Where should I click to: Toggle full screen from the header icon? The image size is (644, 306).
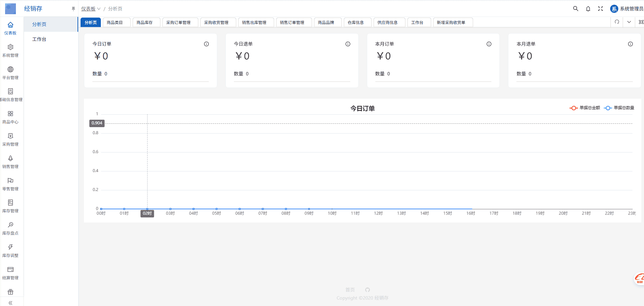[600, 9]
